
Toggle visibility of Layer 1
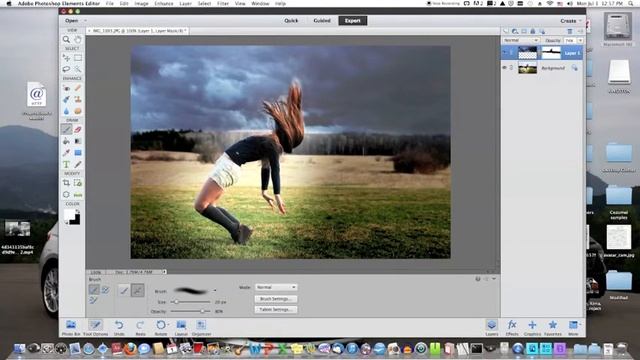[x=504, y=53]
